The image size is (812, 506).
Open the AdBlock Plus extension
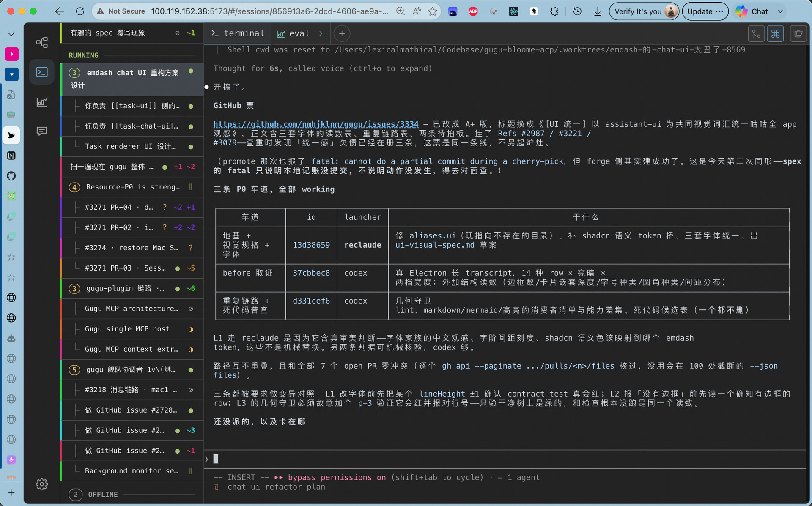[473, 11]
